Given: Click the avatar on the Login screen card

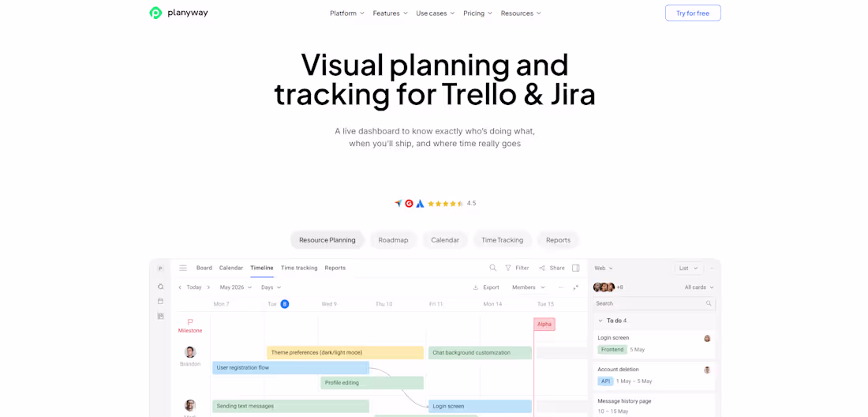Looking at the screenshot, I should pos(707,338).
